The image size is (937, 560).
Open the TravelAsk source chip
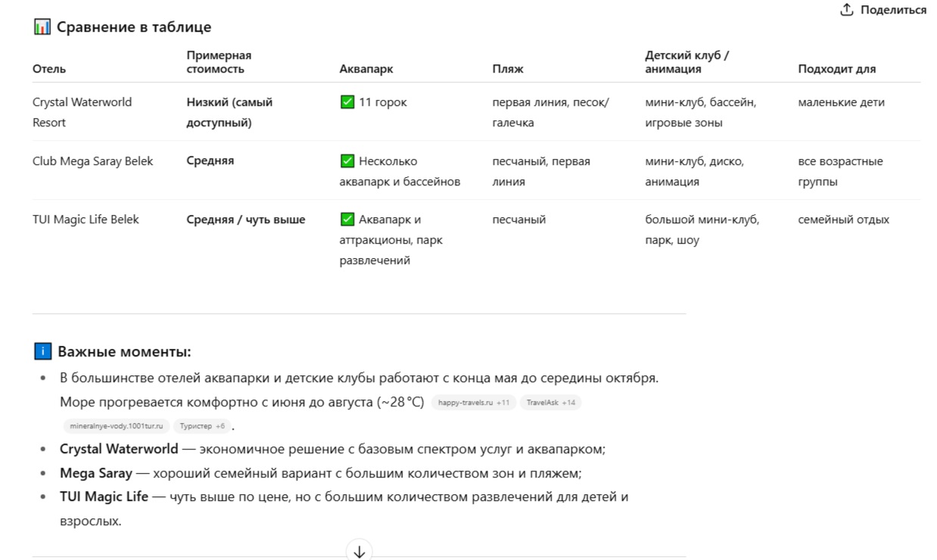(x=550, y=403)
